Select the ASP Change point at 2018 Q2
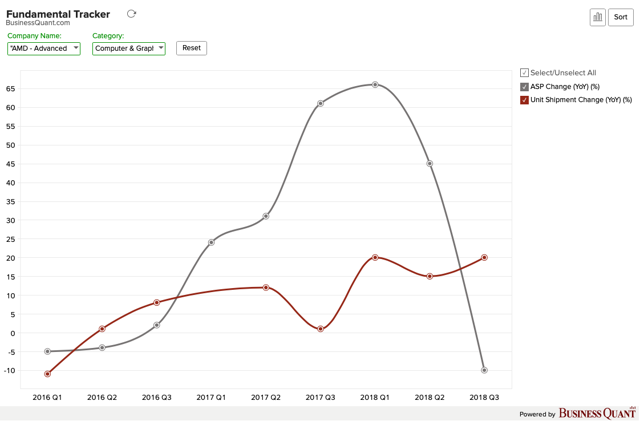Viewport: 640px width, 421px height. point(430,163)
